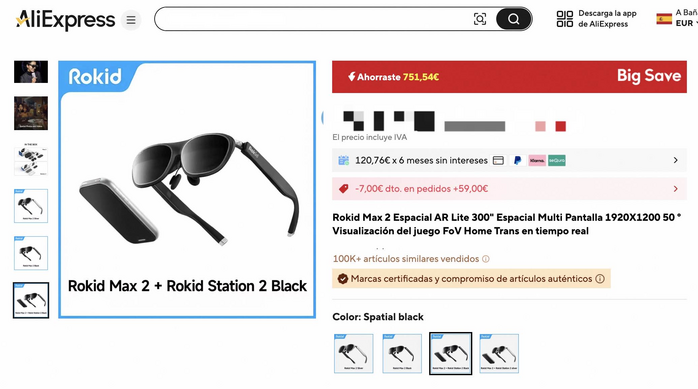
Task: Click the info icon beside similar items sold
Action: [x=486, y=259]
